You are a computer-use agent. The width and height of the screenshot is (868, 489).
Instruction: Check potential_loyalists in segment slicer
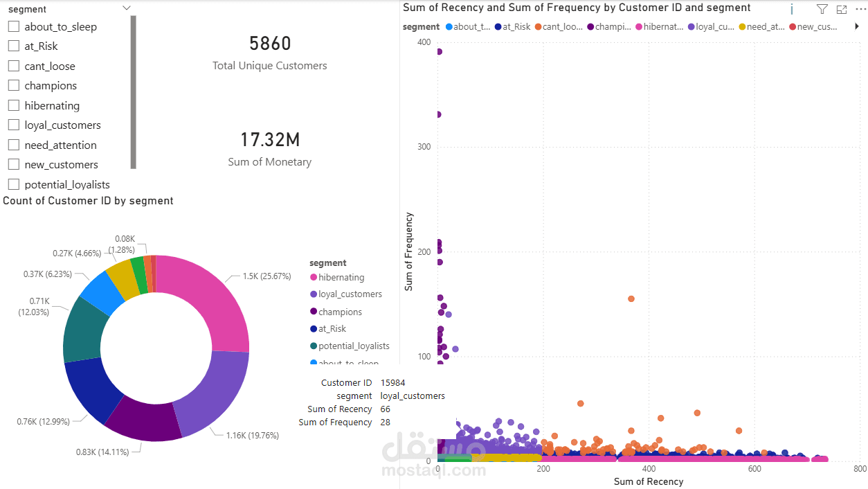point(12,184)
